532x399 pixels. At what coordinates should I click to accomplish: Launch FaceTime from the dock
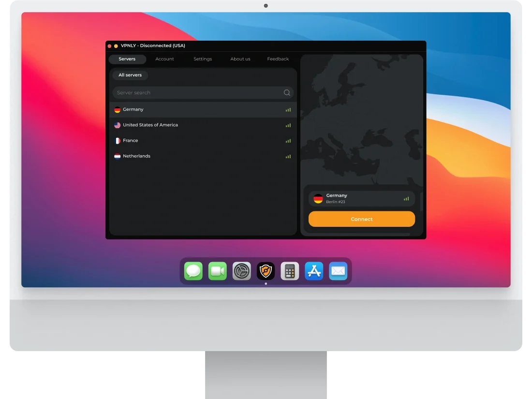218,271
